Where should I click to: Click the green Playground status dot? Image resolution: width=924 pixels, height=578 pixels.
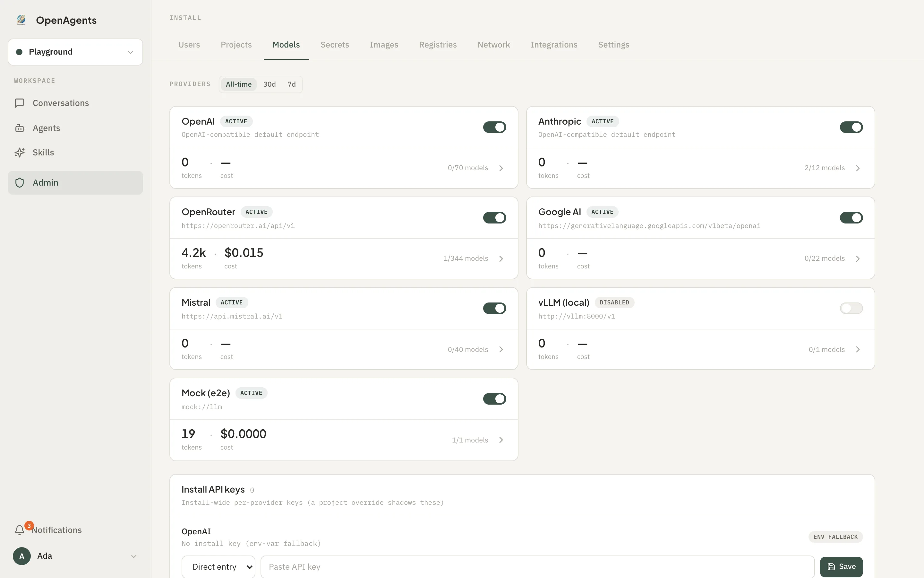tap(19, 52)
